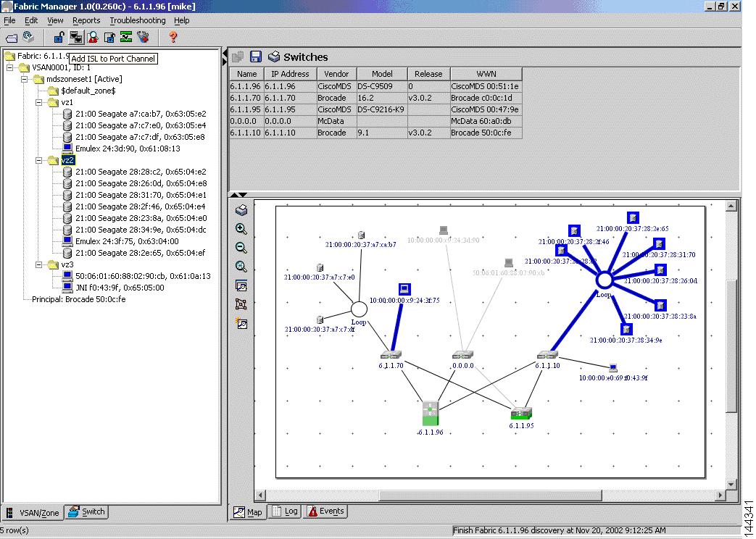This screenshot has width=756, height=539.
Task: Sort table by the WWN column header
Action: [486, 74]
